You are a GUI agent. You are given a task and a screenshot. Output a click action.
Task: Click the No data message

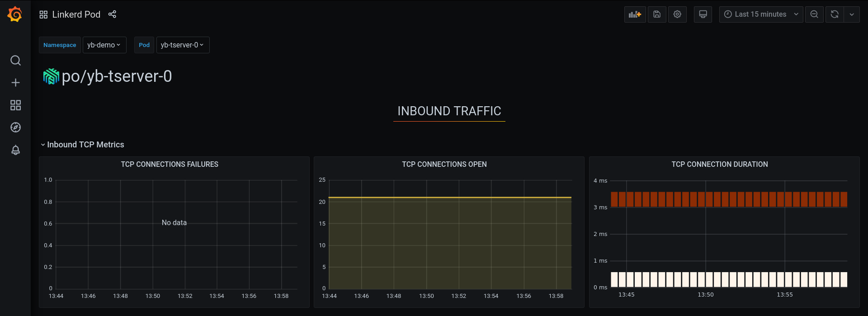point(174,223)
